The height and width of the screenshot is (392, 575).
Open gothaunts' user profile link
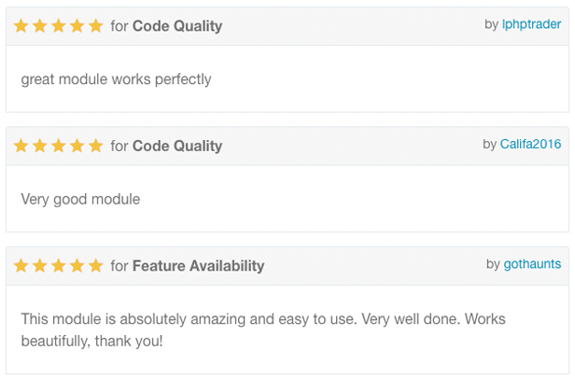(532, 264)
